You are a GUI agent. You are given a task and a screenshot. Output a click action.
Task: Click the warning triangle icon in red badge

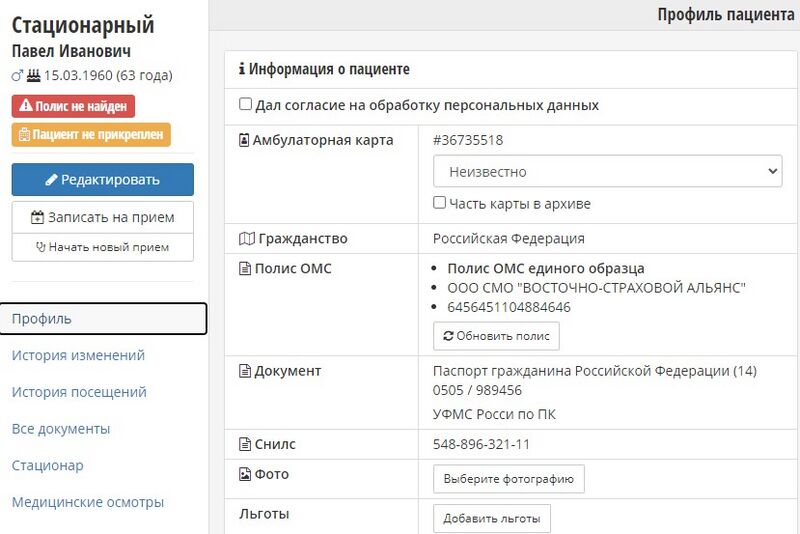(26, 106)
